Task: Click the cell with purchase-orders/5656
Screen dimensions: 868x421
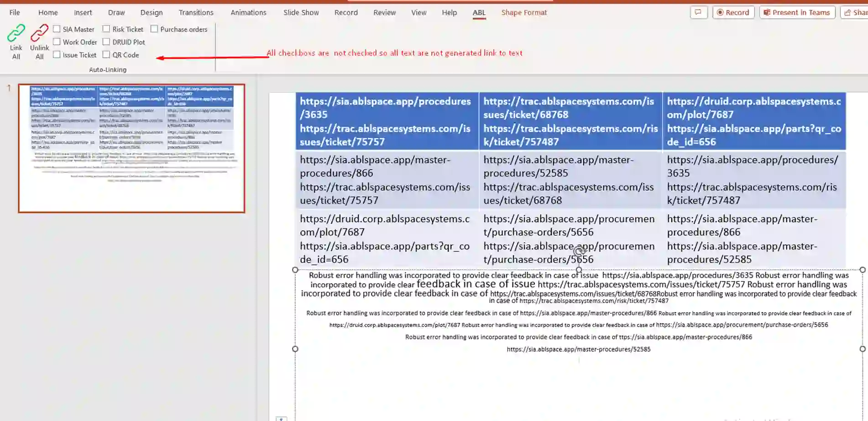Action: point(570,239)
